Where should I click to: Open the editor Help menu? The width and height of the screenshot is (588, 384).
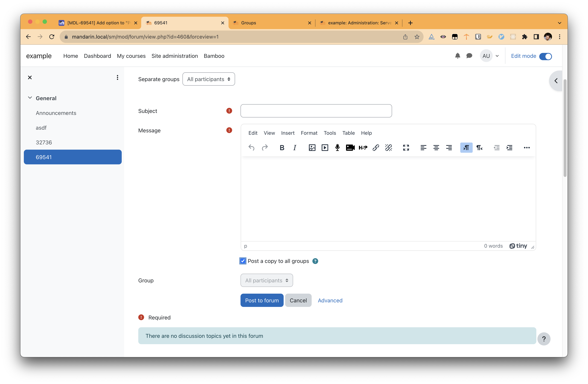[x=366, y=133]
